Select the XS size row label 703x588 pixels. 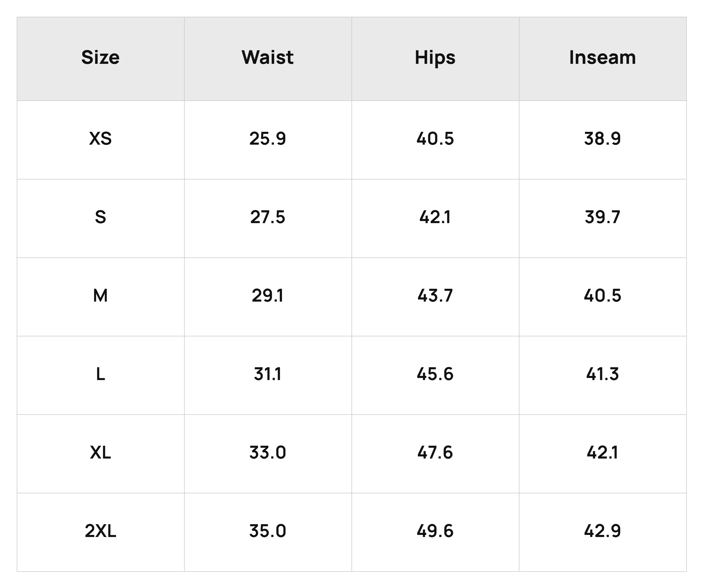pyautogui.click(x=100, y=139)
